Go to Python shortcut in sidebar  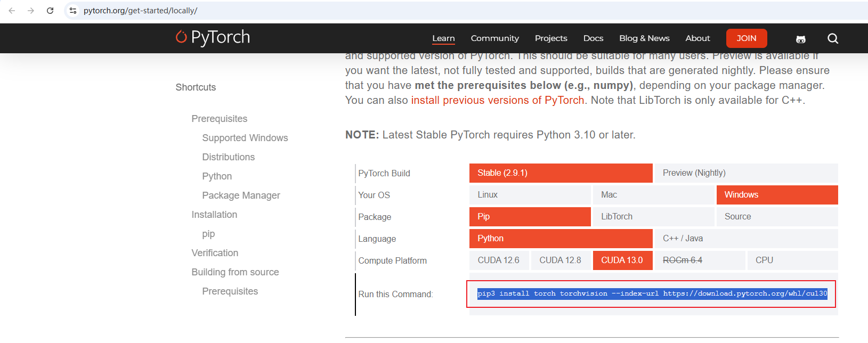coord(217,176)
